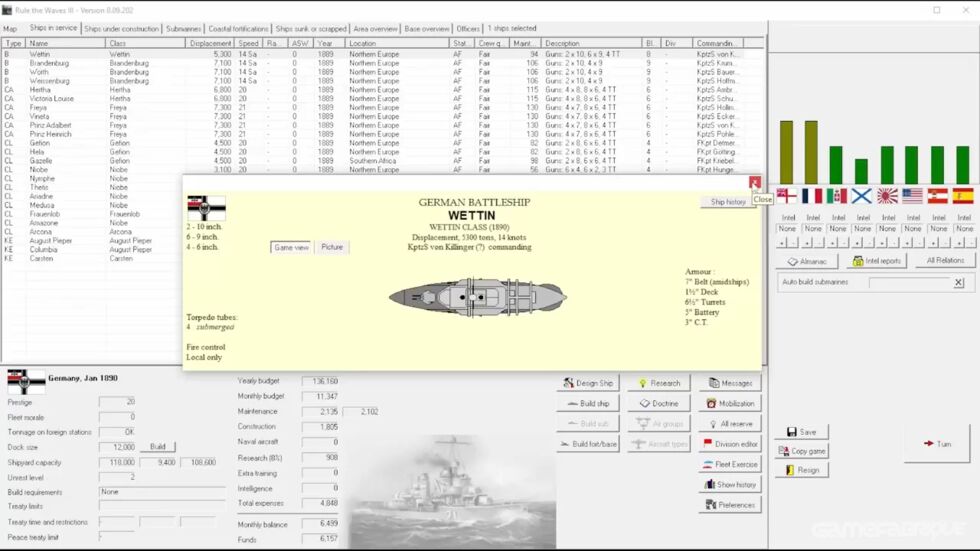Select the August Pieper ship row

tap(92, 241)
